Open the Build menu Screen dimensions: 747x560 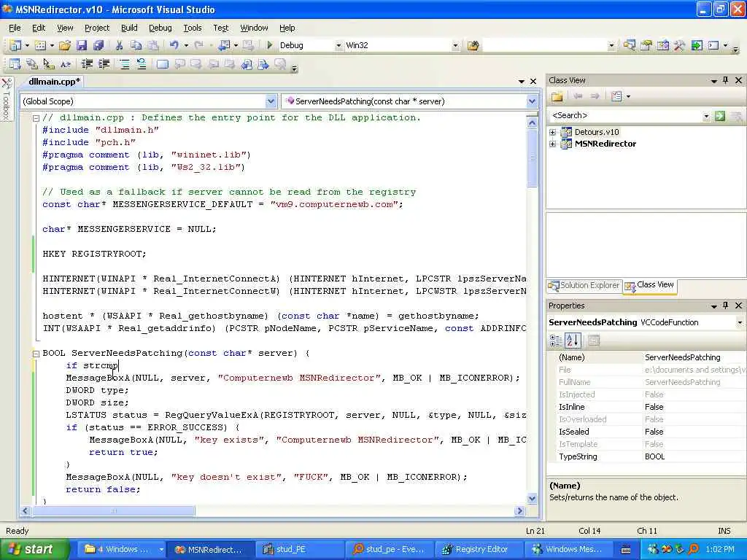[x=129, y=28]
